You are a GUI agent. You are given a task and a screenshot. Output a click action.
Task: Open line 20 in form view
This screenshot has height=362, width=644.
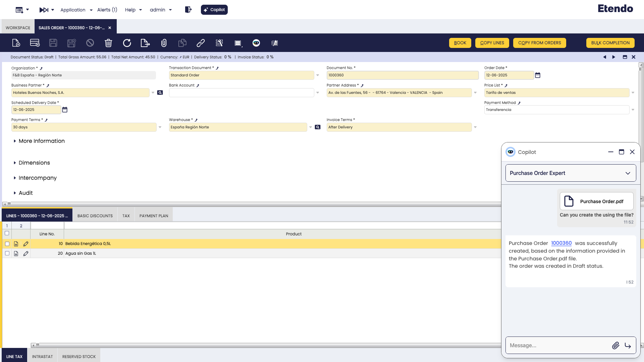click(x=16, y=253)
